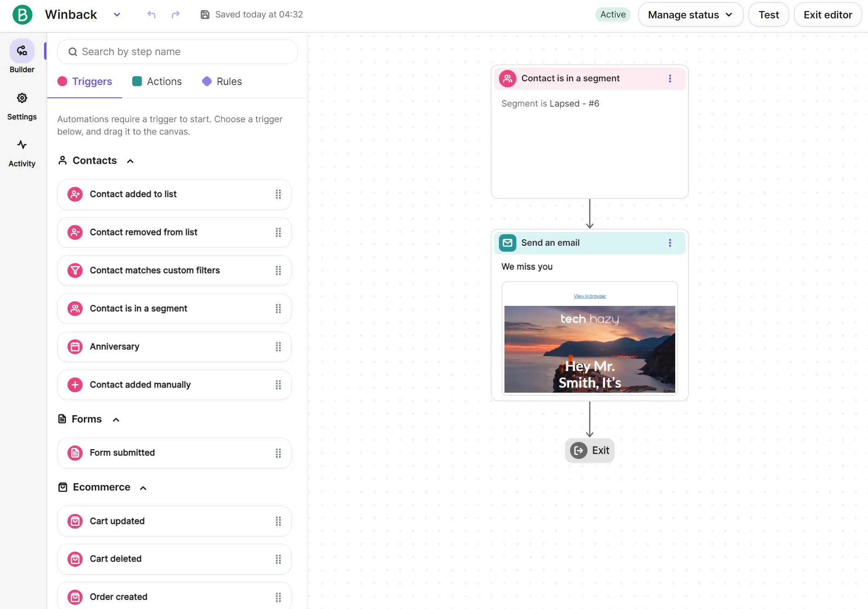Collapse the Contacts section

(130, 161)
